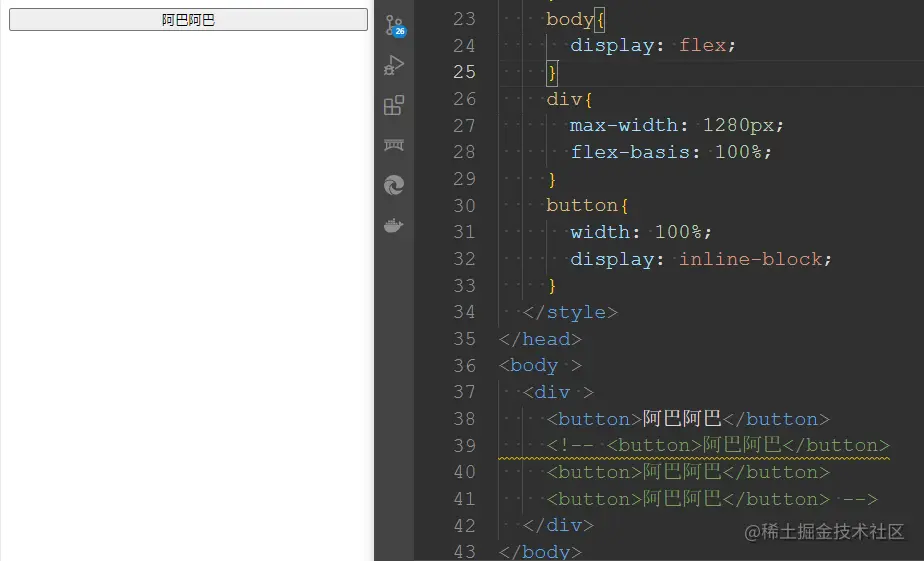The image size is (924, 561).
Task: Click line number 36 in gutter
Action: (x=464, y=365)
